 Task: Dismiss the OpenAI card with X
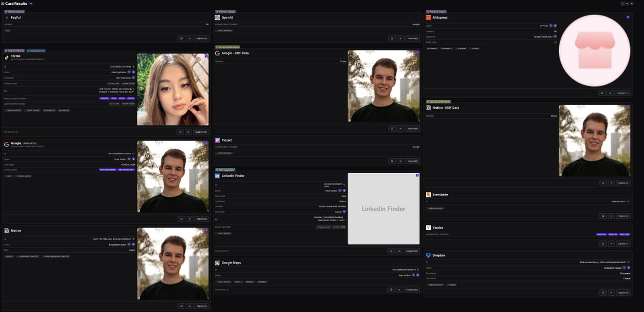pyautogui.click(x=401, y=38)
